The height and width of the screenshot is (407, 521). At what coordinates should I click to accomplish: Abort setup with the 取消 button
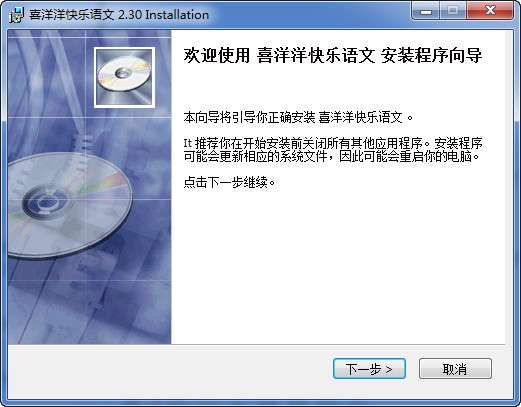455,369
